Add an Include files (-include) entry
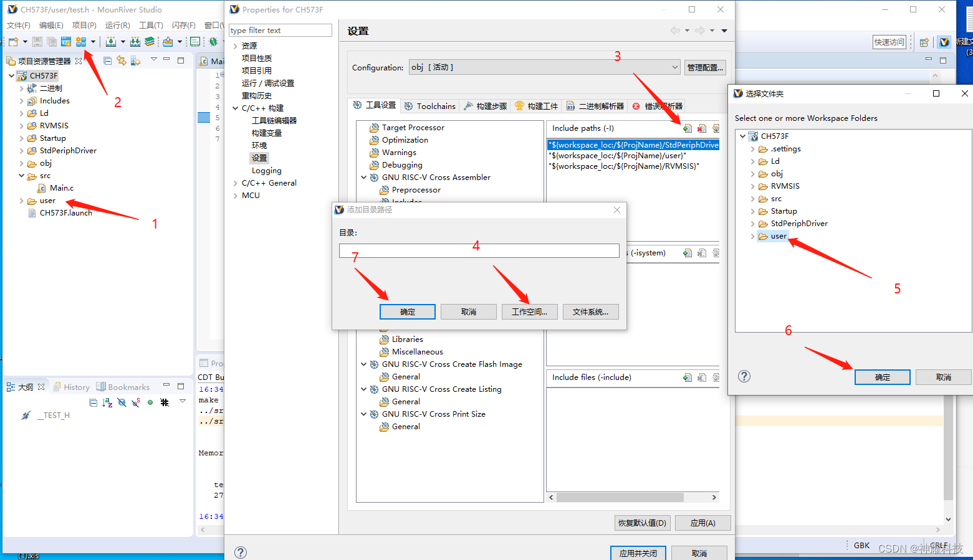The width and height of the screenshot is (973, 560). click(x=687, y=377)
